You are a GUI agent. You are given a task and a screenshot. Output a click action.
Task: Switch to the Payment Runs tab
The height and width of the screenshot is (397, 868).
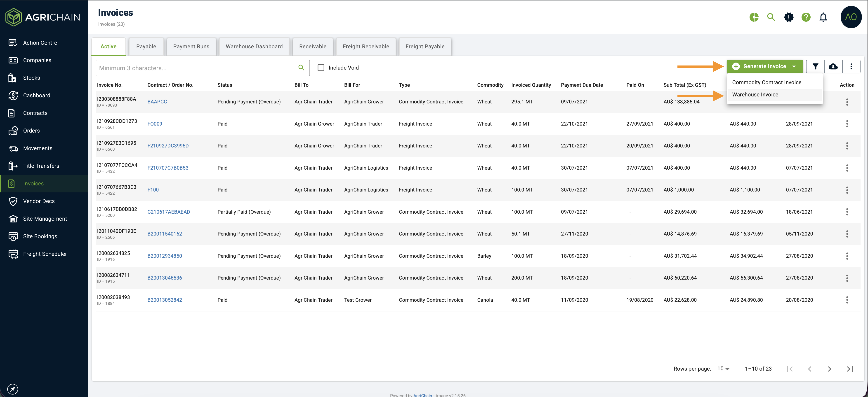[x=191, y=47]
